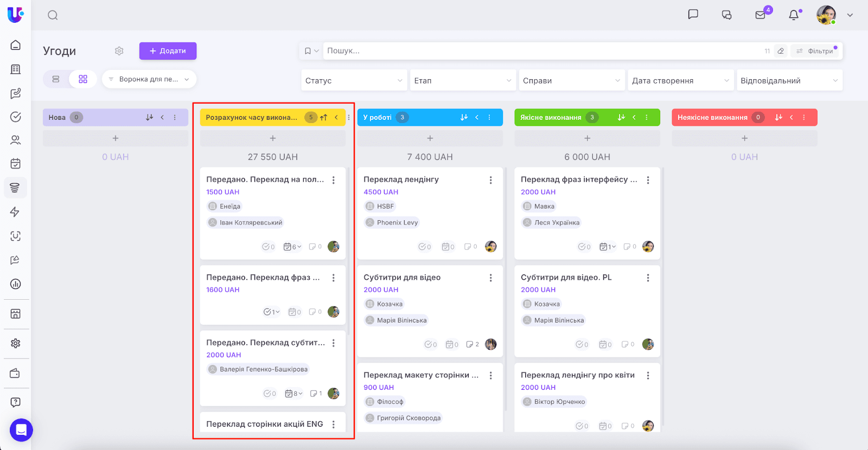Click into the Пошук search field
This screenshot has width=868, height=450.
tap(542, 51)
